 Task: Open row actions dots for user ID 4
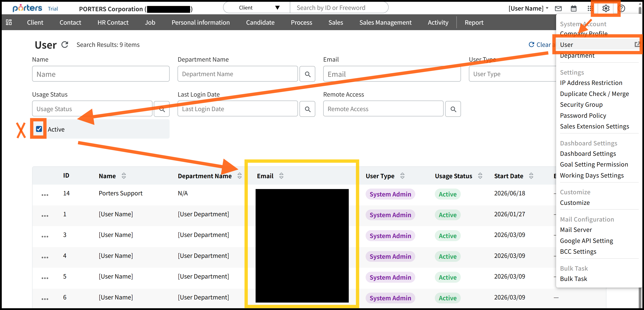pyautogui.click(x=45, y=257)
